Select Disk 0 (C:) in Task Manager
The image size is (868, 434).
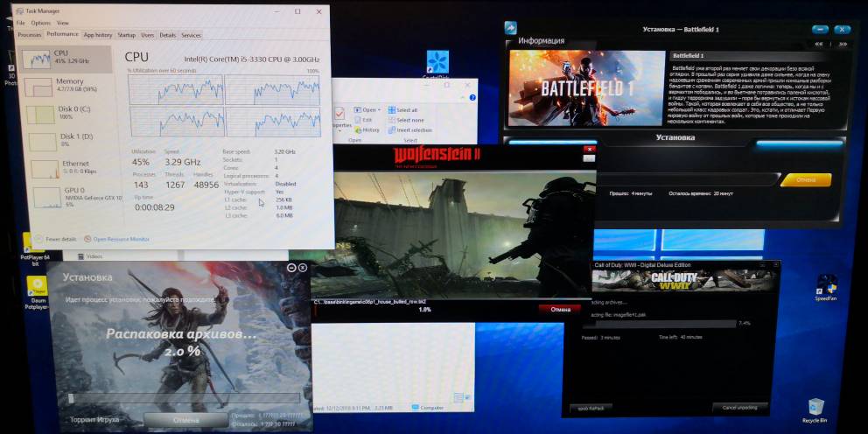click(66, 114)
